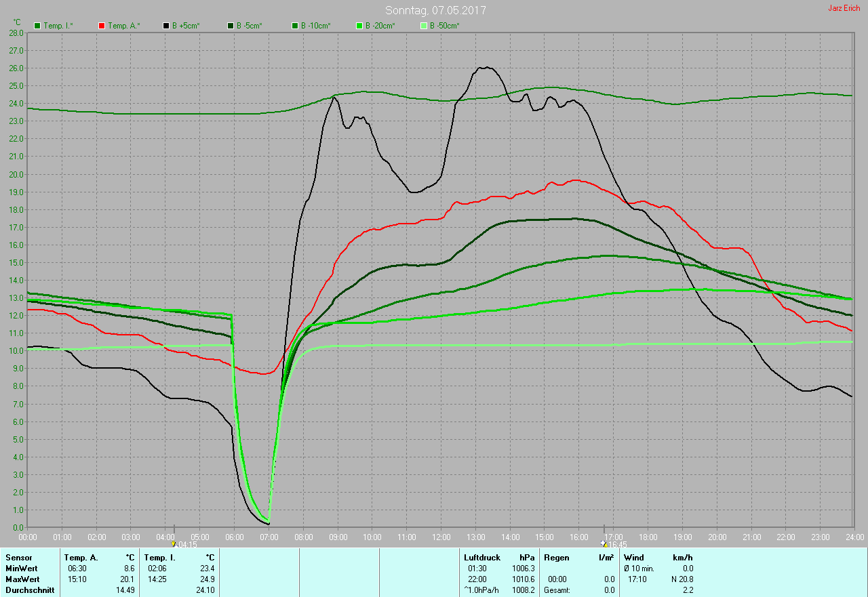Click the pressure value 1006.3
This screenshot has height=597, width=868.
coord(523,569)
